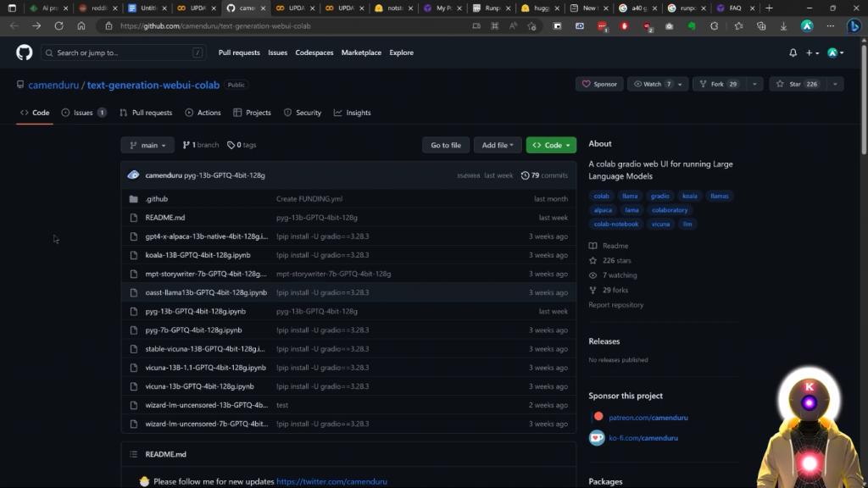The width and height of the screenshot is (868, 488).
Task: Open the README.md file row
Action: (348, 218)
